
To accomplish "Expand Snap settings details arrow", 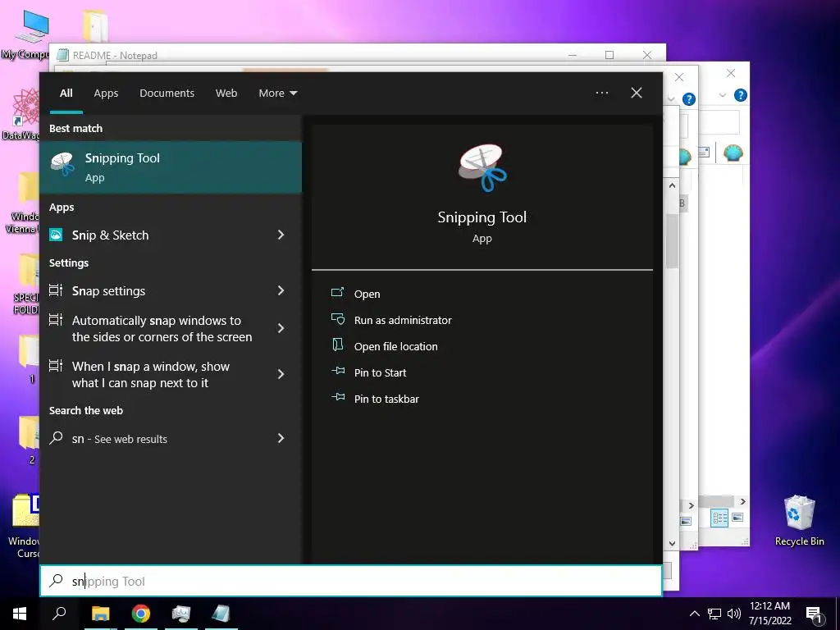I will coord(281,290).
